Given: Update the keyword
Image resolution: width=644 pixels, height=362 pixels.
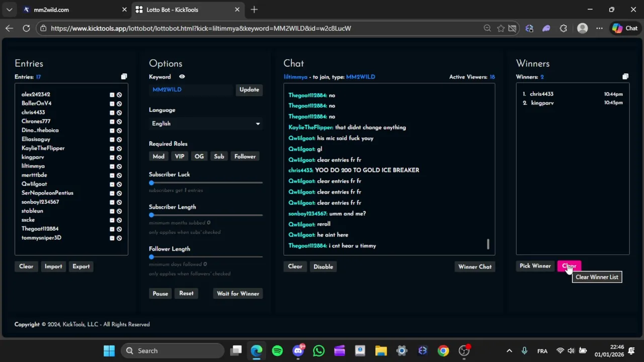Looking at the screenshot, I should coord(249,89).
